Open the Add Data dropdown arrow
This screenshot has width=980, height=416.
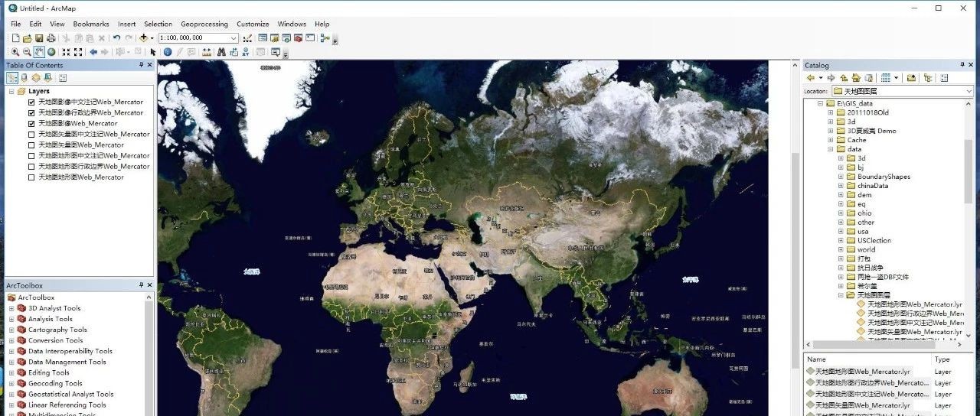pos(152,38)
